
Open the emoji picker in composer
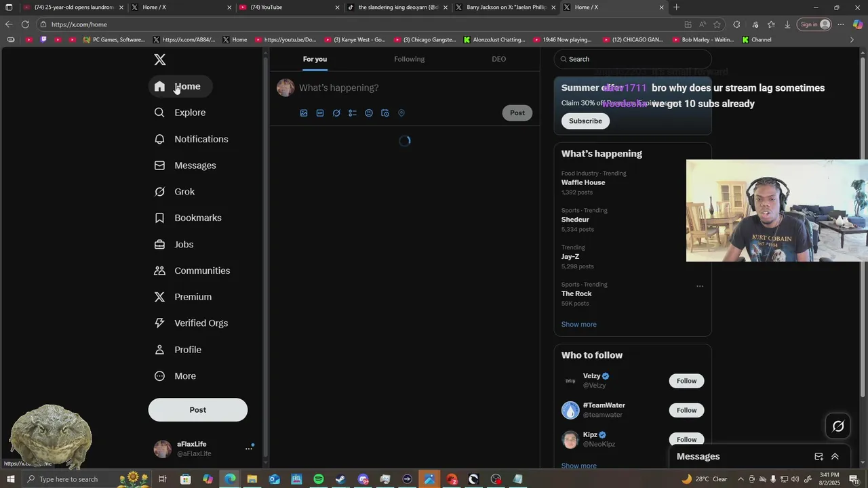369,113
